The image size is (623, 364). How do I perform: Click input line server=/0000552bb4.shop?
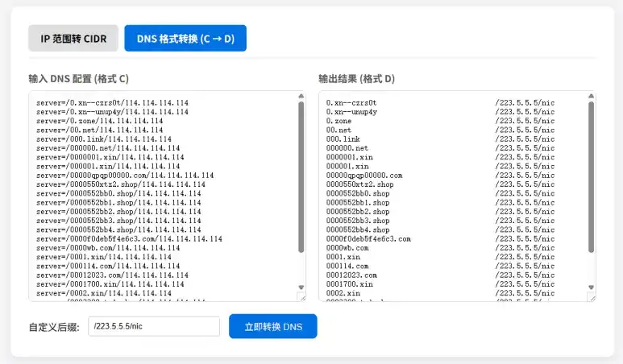pos(118,230)
